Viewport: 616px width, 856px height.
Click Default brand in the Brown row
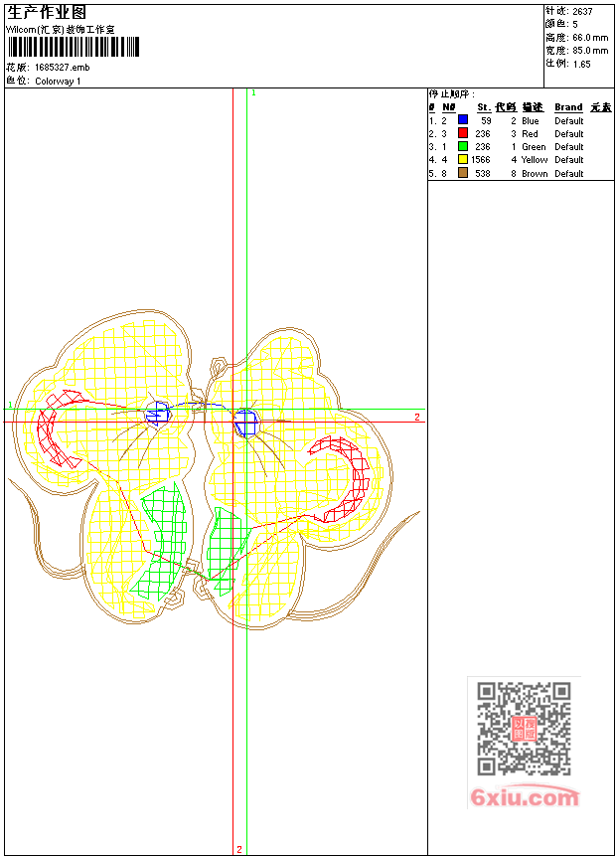tap(569, 174)
